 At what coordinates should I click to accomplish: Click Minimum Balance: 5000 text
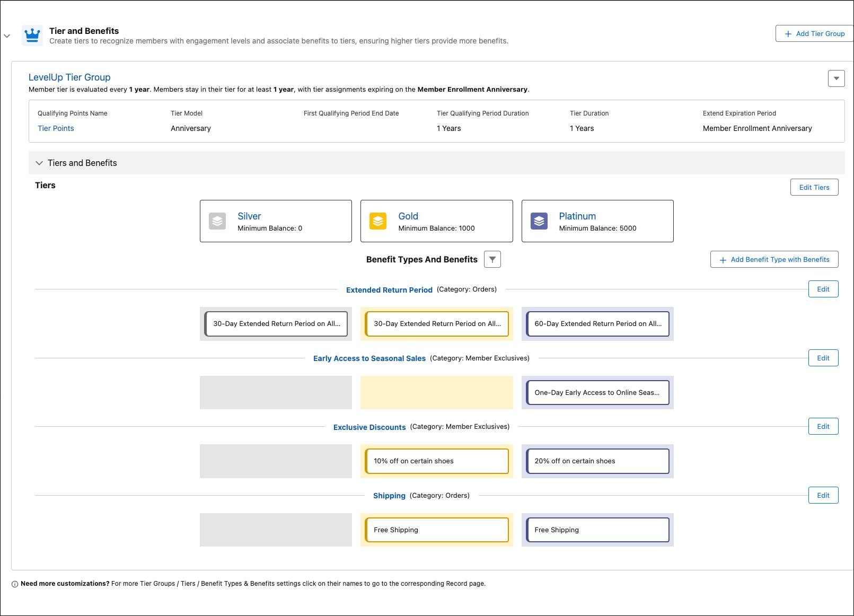pos(597,228)
